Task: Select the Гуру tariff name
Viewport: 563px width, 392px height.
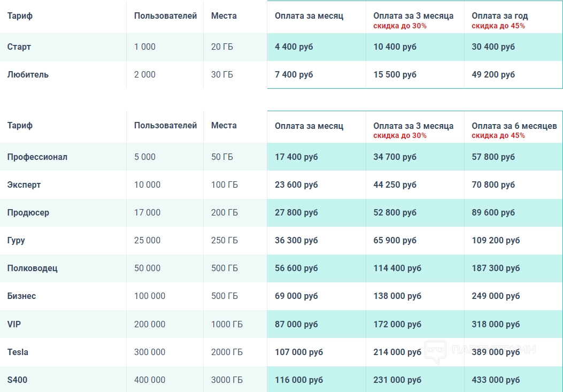Action: tap(16, 241)
